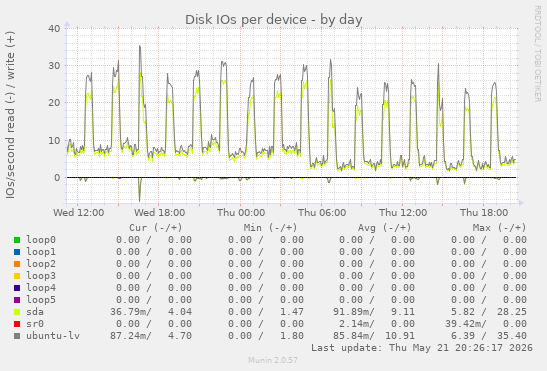Click sr0 max read value 39.42m

(465, 324)
